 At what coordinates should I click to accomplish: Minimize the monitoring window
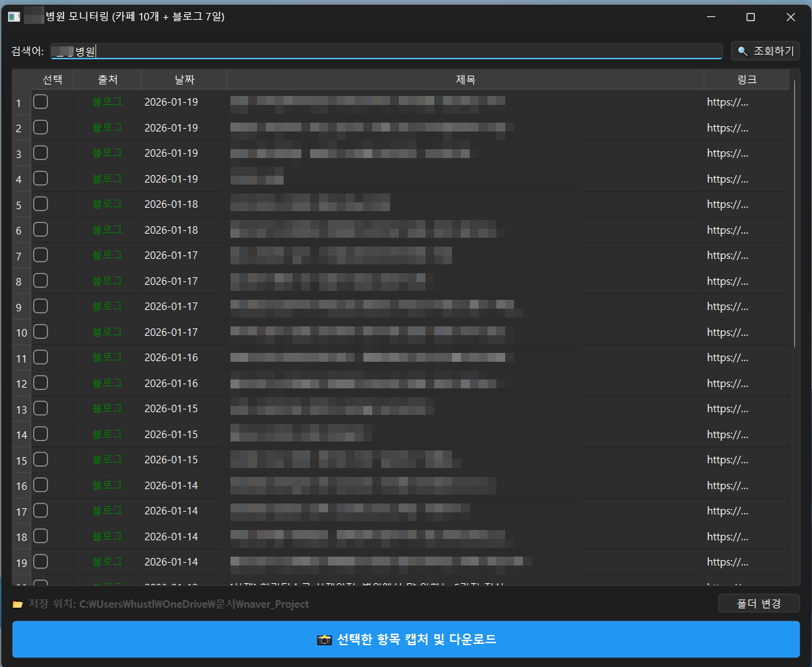(x=711, y=16)
